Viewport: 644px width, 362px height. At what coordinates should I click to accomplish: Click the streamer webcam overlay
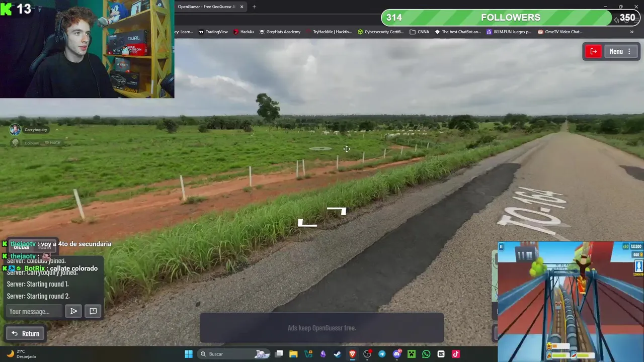point(87,49)
